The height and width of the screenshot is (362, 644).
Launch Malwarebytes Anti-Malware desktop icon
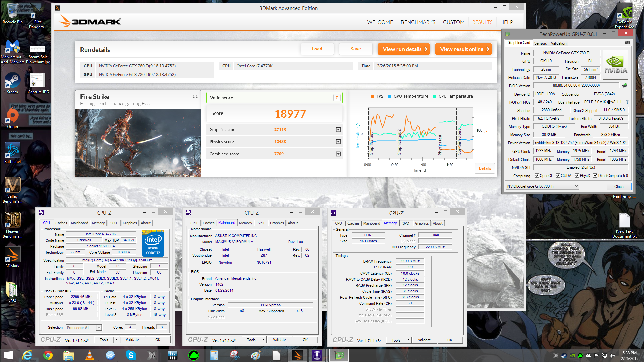tap(13, 51)
